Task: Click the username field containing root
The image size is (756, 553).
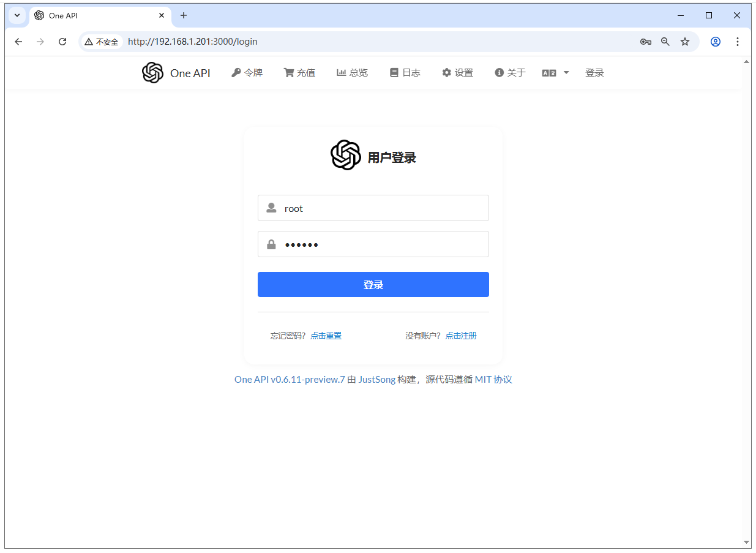Action: (373, 208)
